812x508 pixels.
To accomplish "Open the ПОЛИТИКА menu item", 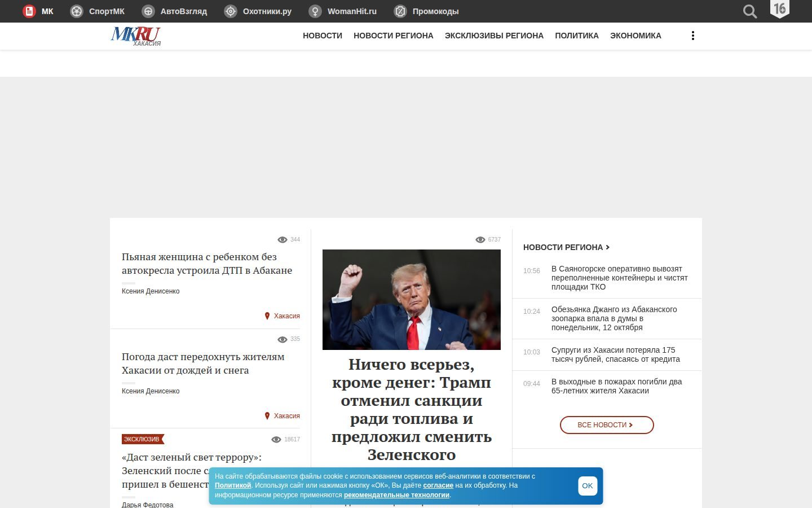I will [577, 36].
